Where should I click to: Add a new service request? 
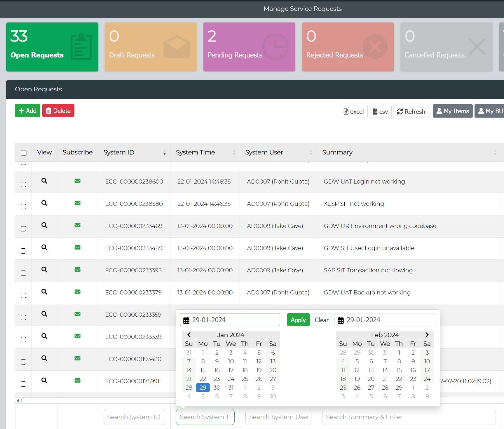coord(27,111)
